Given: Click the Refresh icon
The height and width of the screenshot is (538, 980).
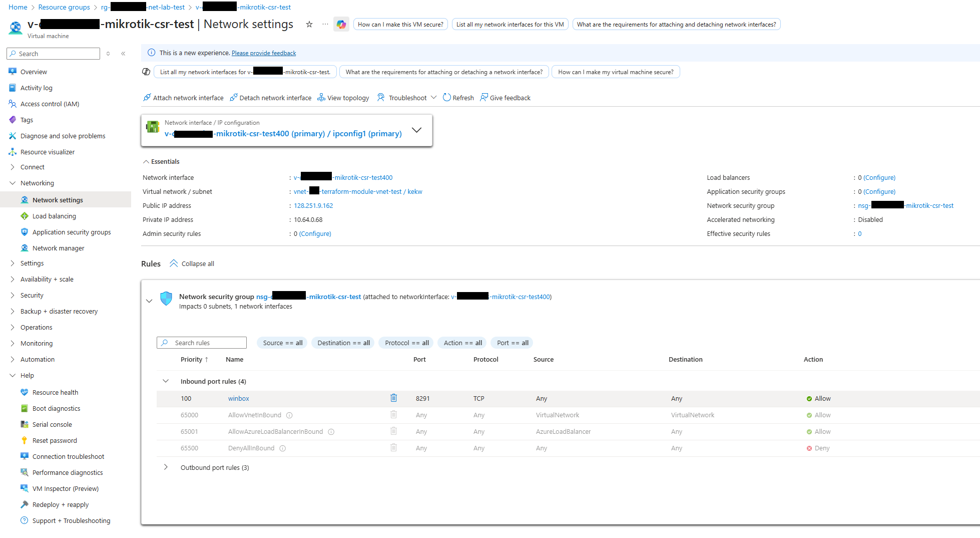Looking at the screenshot, I should 446,98.
